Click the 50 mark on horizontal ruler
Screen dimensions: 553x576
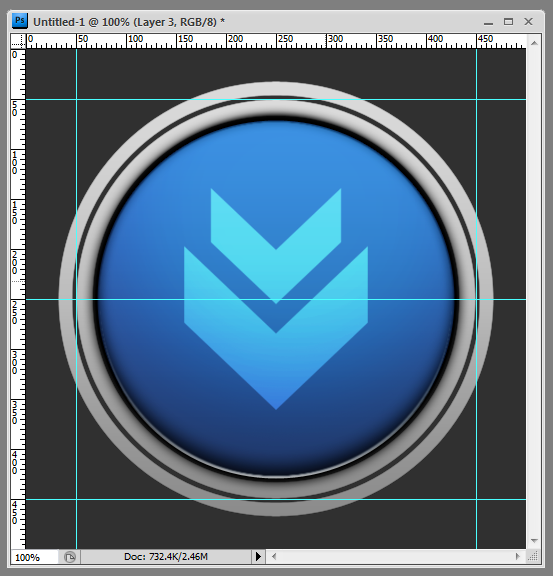(83, 39)
